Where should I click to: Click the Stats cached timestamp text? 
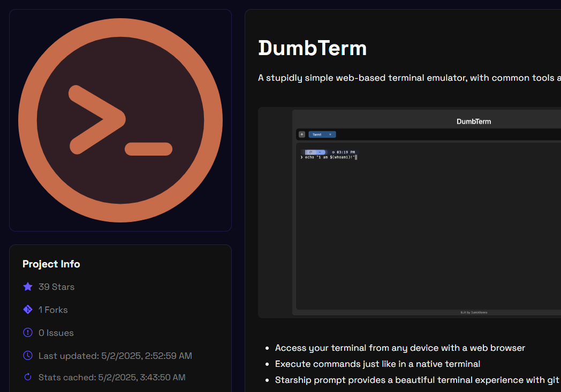pos(112,377)
